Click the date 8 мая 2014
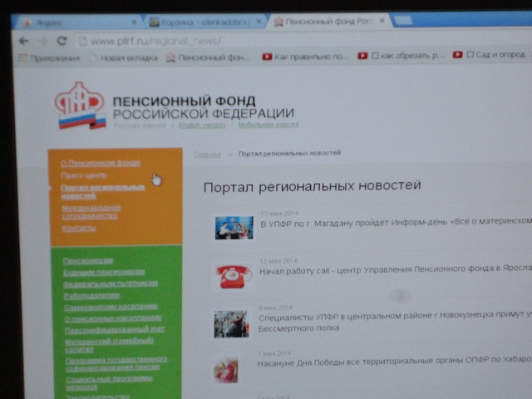The height and width of the screenshot is (399, 532). point(275,308)
